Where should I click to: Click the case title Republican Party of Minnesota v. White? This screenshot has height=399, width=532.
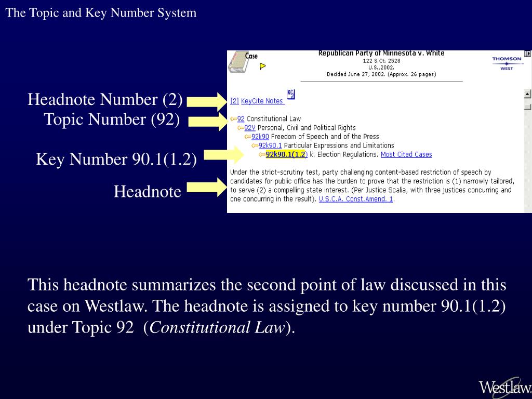381,54
